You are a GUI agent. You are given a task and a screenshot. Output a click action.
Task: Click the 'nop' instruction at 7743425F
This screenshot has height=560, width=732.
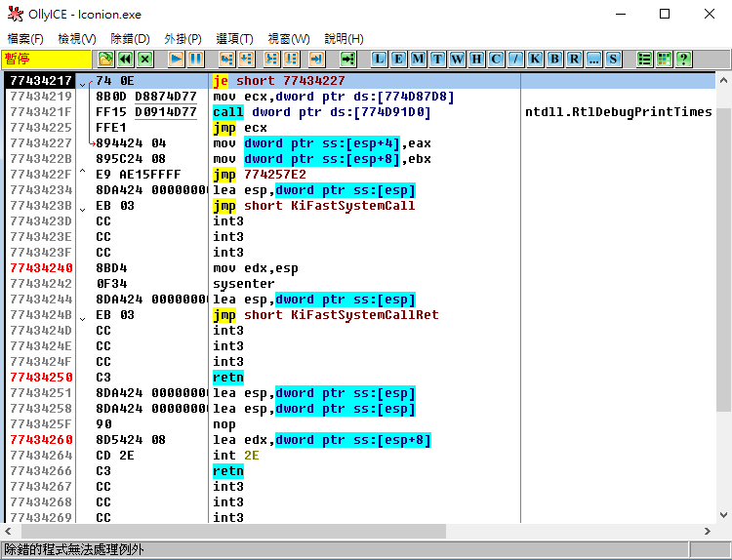coord(224,424)
